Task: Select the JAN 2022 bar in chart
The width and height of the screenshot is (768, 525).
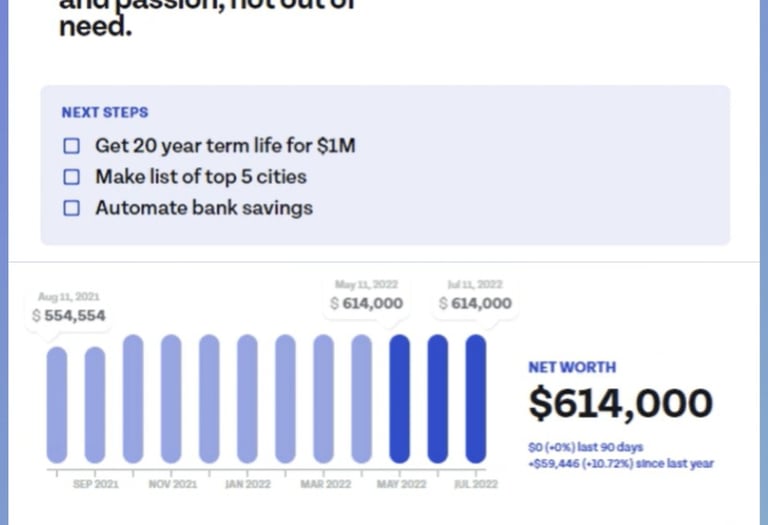Action: coord(247,398)
